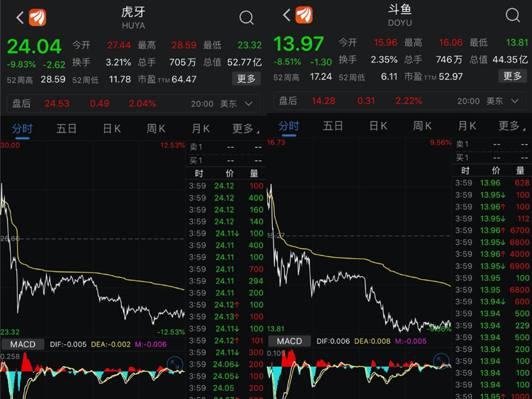Switch to 周K tab on DOYU chart
532x399 pixels.
422,126
